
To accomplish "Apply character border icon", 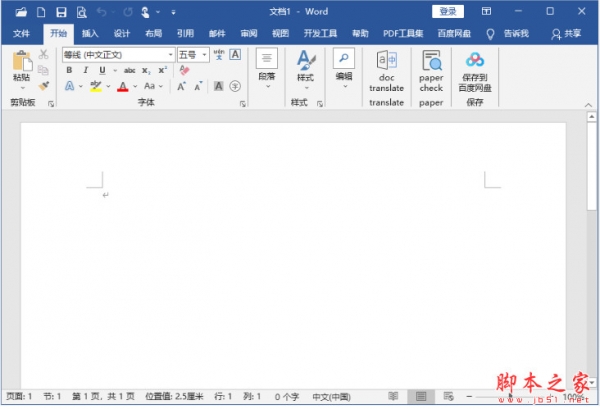I will click(235, 54).
